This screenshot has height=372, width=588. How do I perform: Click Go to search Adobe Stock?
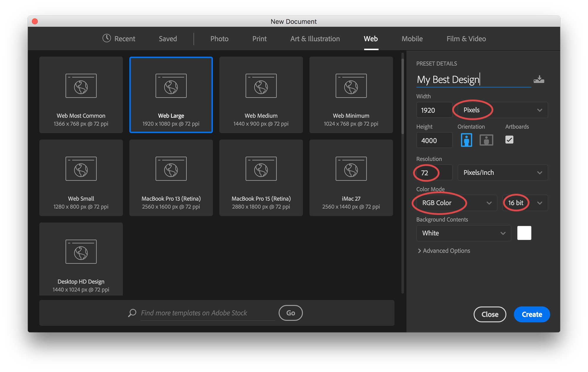point(291,313)
